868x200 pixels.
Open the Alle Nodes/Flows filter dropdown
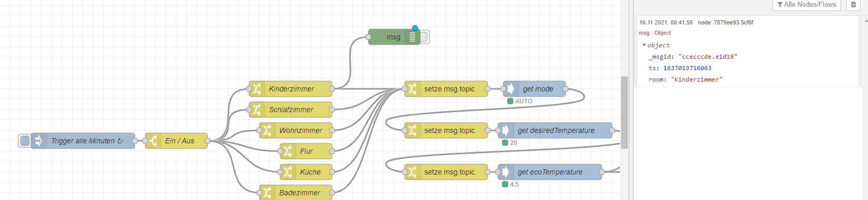point(807,5)
